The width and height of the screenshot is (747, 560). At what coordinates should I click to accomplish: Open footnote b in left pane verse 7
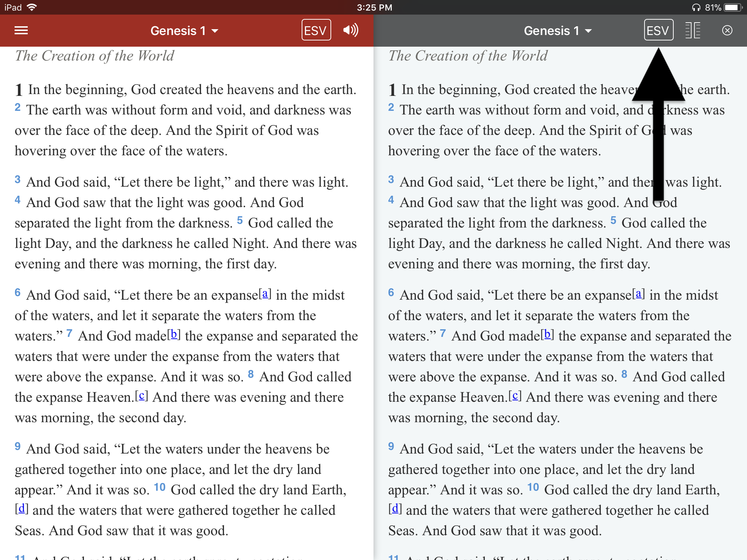[x=174, y=334]
